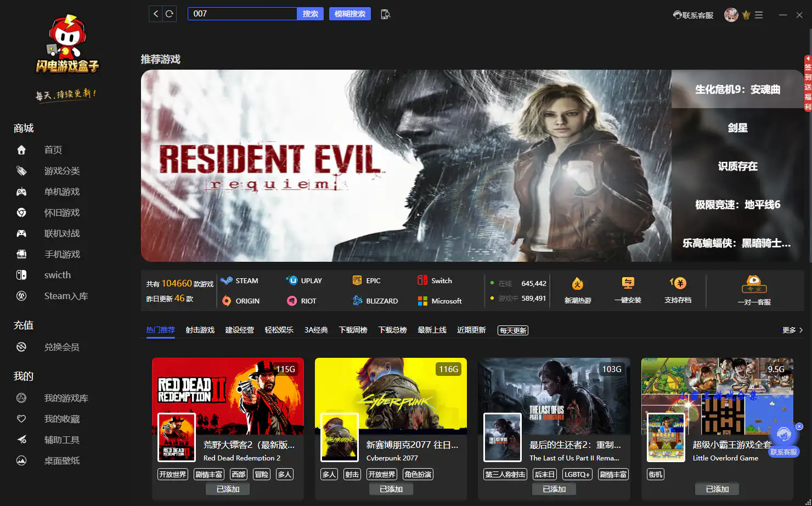This screenshot has height=506, width=812.
Task: Click the 开放世界 tag on Red Dead Redemption 2
Action: (173, 474)
